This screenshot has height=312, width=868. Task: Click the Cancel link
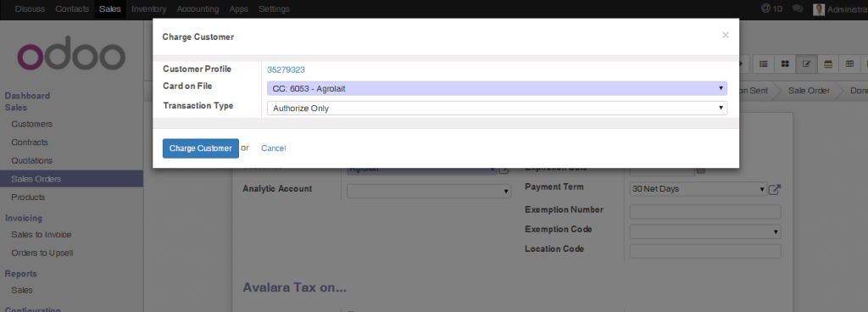point(274,148)
